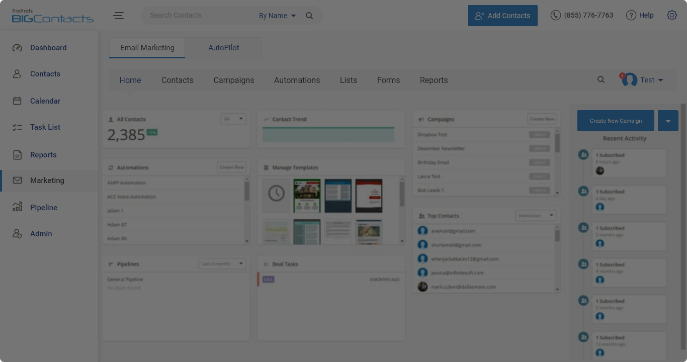
Task: Select the clock placeholder template thumbnail
Action: 276,195
